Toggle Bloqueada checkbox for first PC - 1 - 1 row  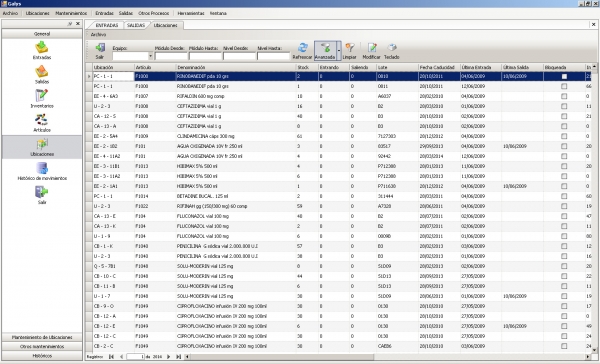point(564,77)
